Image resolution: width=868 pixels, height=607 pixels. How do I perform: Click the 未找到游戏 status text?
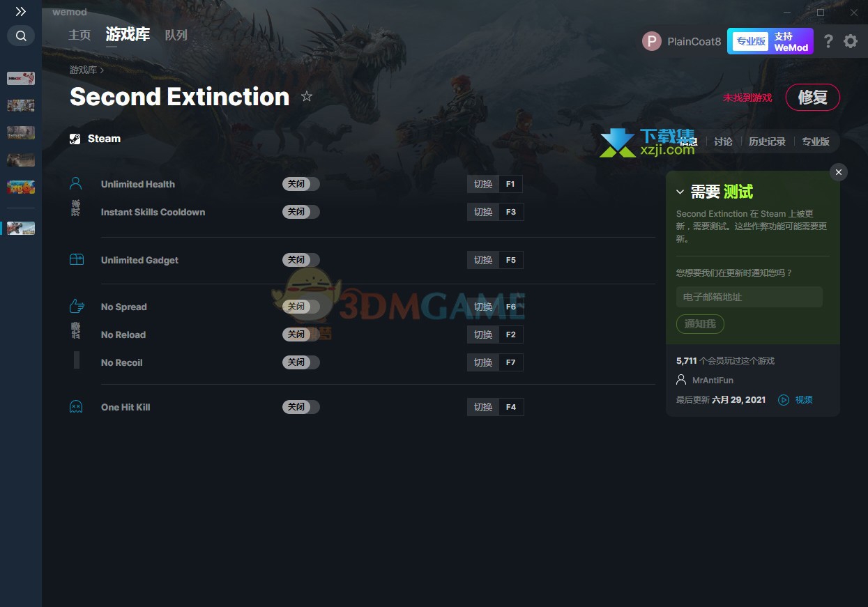747,98
